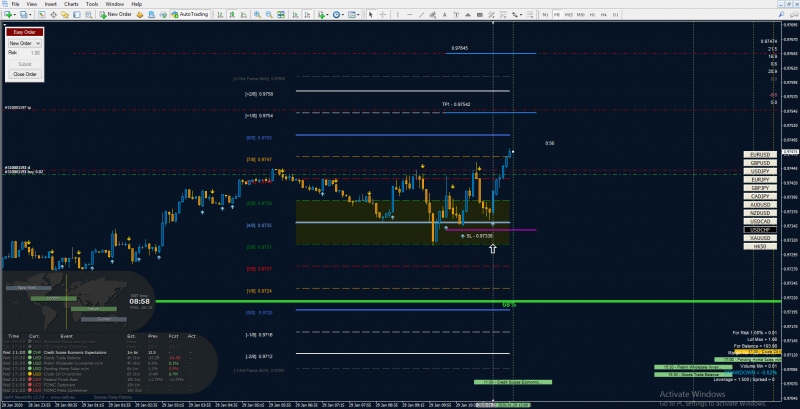
Task: Open the Data Window crosshair icon
Action: pos(53,15)
